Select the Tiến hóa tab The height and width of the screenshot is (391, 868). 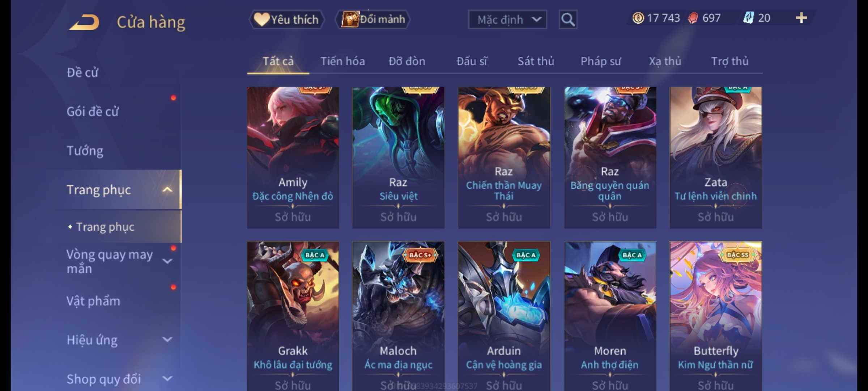click(342, 61)
